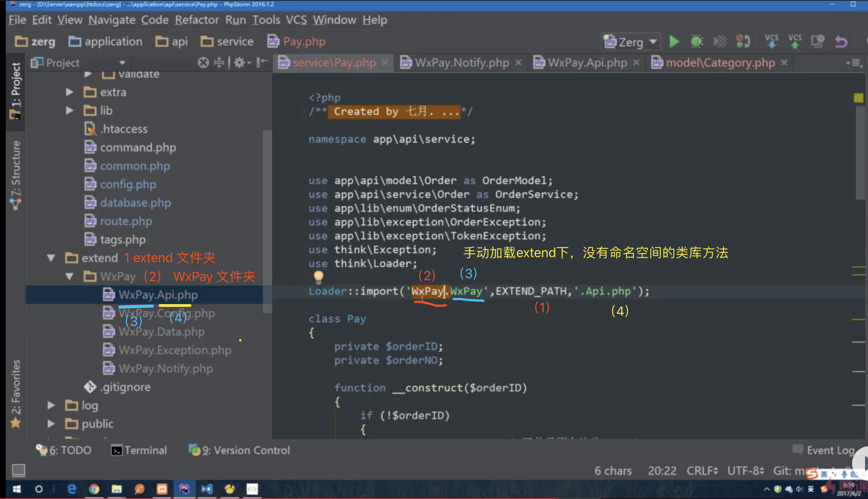868x499 pixels.
Task: Expand the extra folder
Action: (x=69, y=92)
